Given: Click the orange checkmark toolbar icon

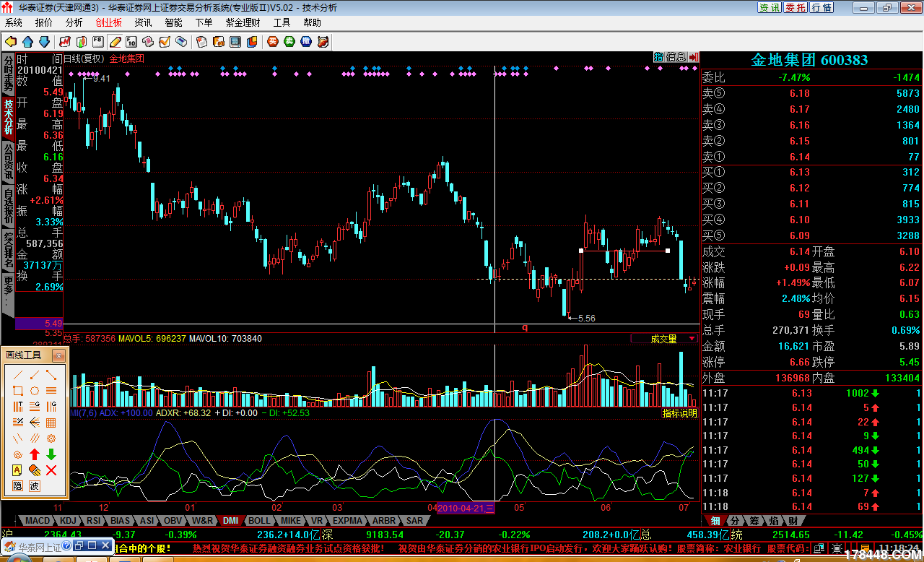Looking at the screenshot, I should click(x=165, y=41).
